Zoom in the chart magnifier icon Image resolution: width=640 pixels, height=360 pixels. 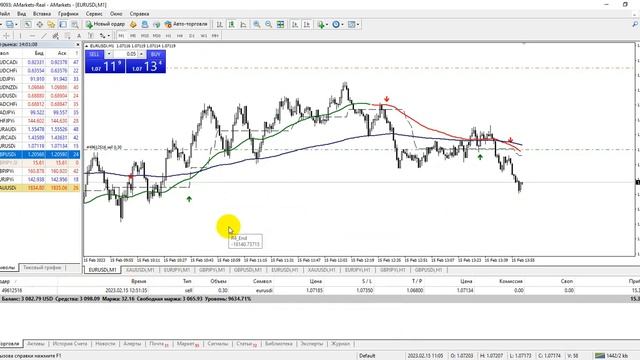(257, 24)
